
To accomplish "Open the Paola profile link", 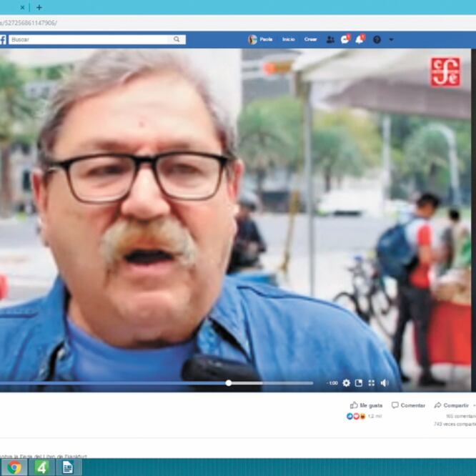I will (x=266, y=39).
